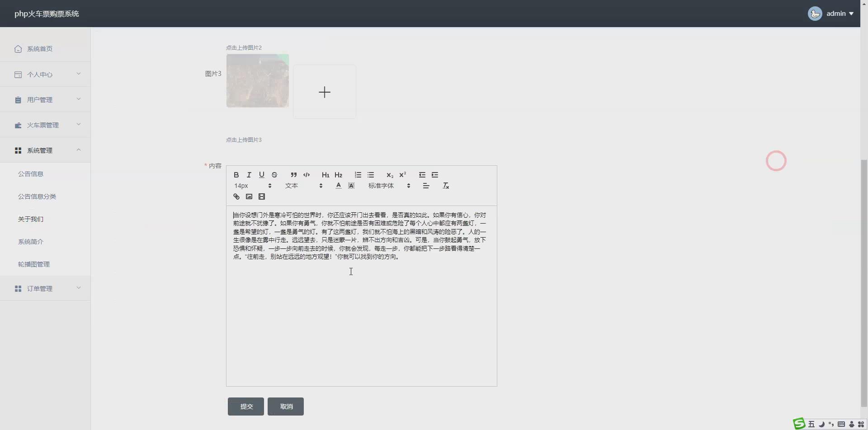Click the plus tile to upload image
The height and width of the screenshot is (430, 868).
[325, 92]
